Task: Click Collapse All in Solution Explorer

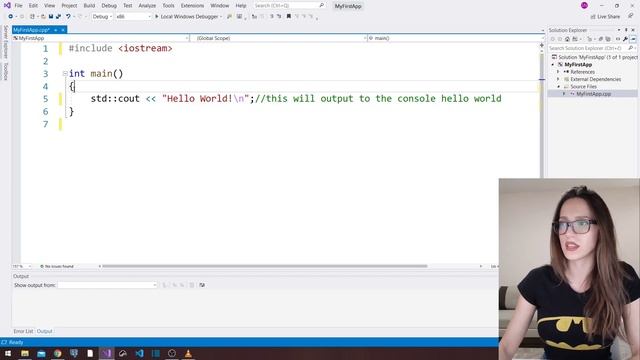Action: pos(600,39)
